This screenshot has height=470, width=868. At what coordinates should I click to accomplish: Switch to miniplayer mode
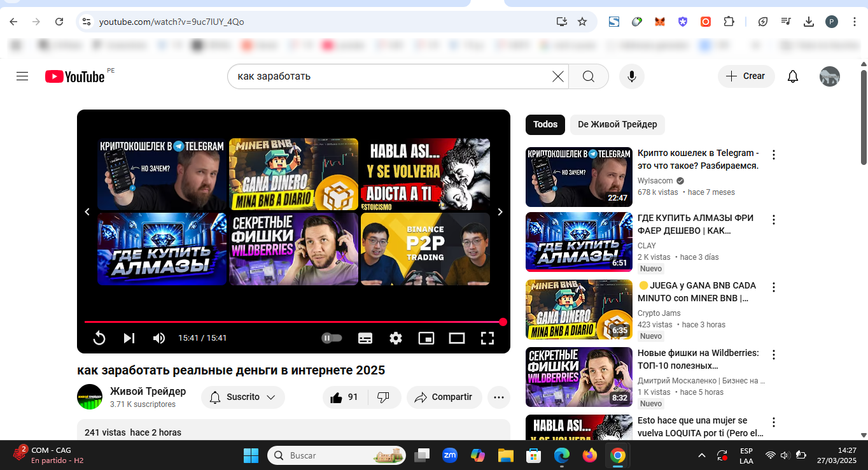click(426, 338)
